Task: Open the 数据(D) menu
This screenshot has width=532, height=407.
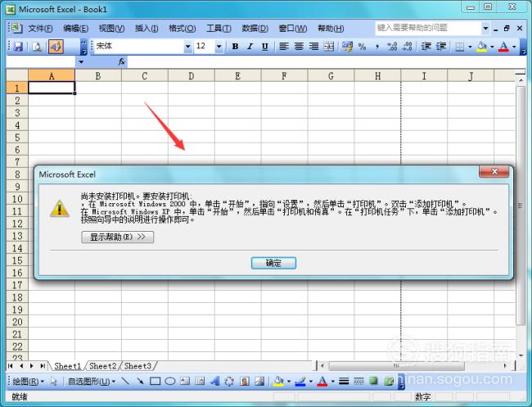Action: pos(255,29)
